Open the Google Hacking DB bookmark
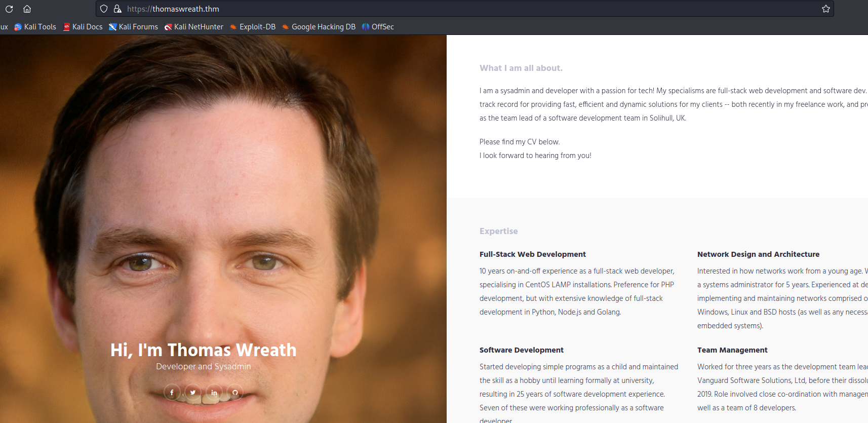 tap(319, 27)
